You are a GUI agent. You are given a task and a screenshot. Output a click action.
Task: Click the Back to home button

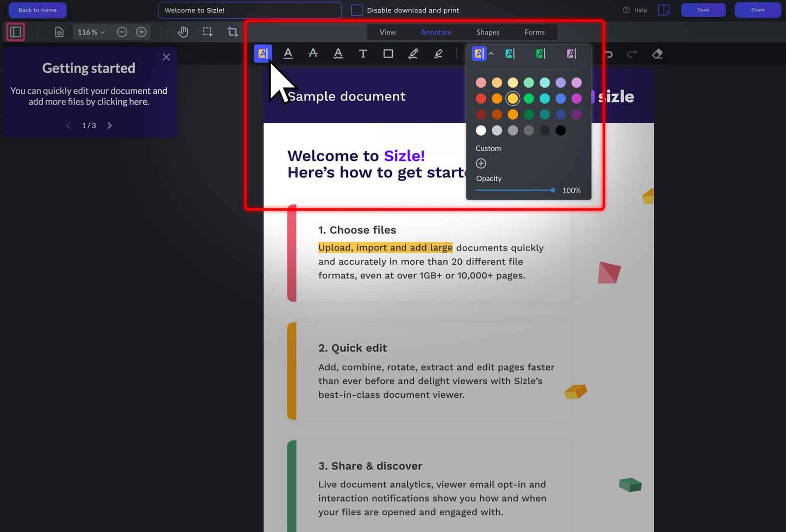point(37,10)
